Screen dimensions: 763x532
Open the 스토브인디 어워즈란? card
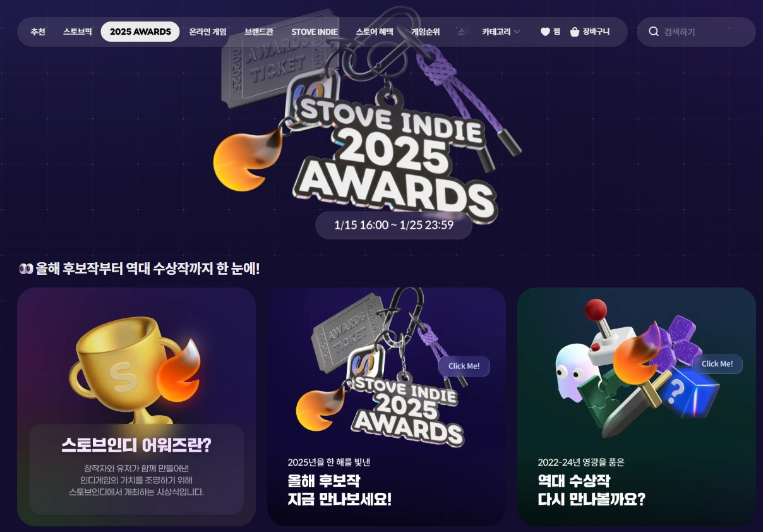(x=136, y=407)
